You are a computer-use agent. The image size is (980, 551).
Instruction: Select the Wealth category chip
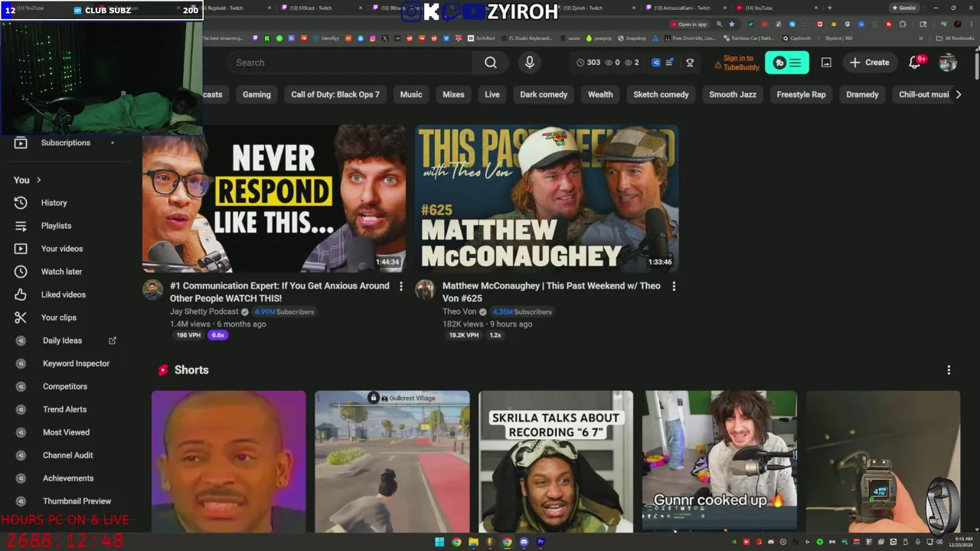tap(600, 95)
